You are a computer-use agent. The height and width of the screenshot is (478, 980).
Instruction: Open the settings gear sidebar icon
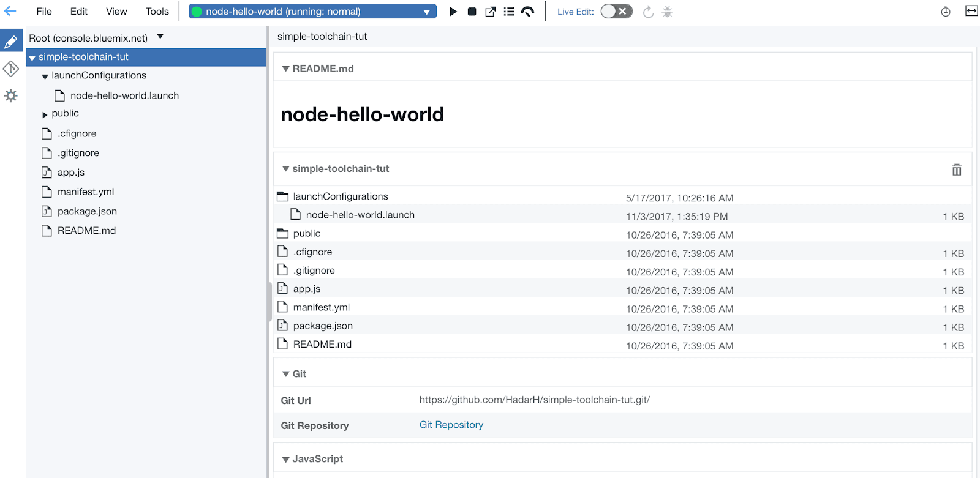pyautogui.click(x=11, y=96)
